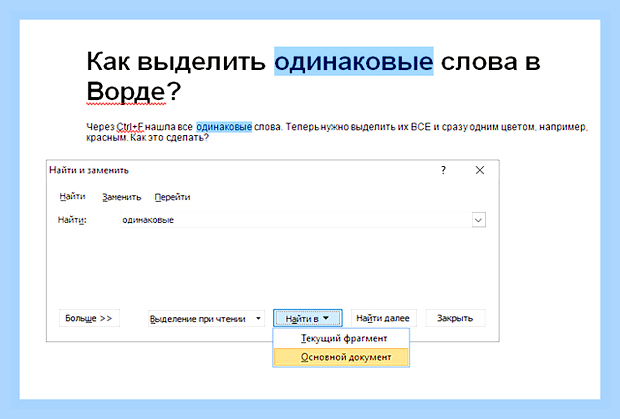Toggle the Найти в dropdown button
The width and height of the screenshot is (620, 419).
click(x=308, y=318)
